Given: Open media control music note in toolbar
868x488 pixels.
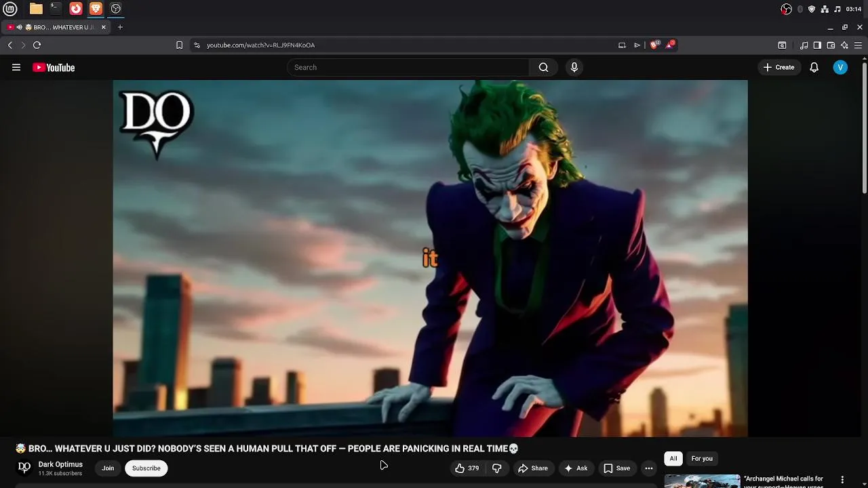Looking at the screenshot, I should pos(804,45).
